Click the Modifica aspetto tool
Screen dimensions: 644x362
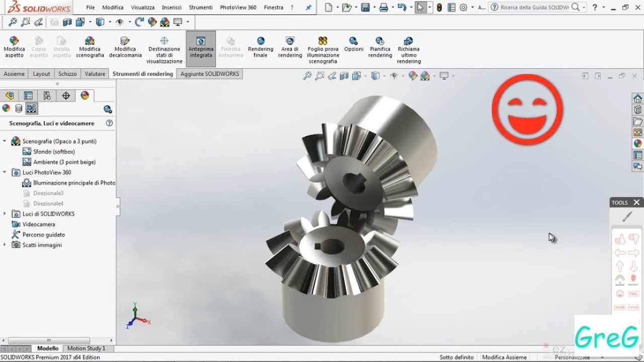(14, 47)
